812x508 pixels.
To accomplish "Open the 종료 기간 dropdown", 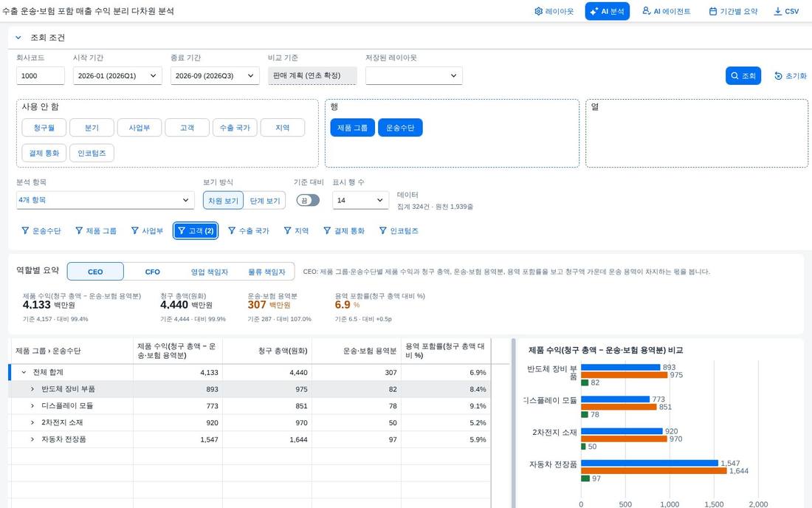I will point(214,75).
